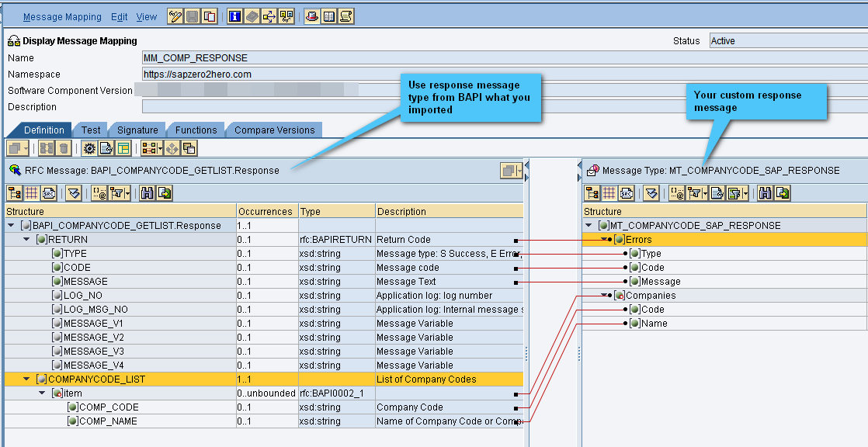
Task: Switch to the Test tab
Action: coord(91,130)
